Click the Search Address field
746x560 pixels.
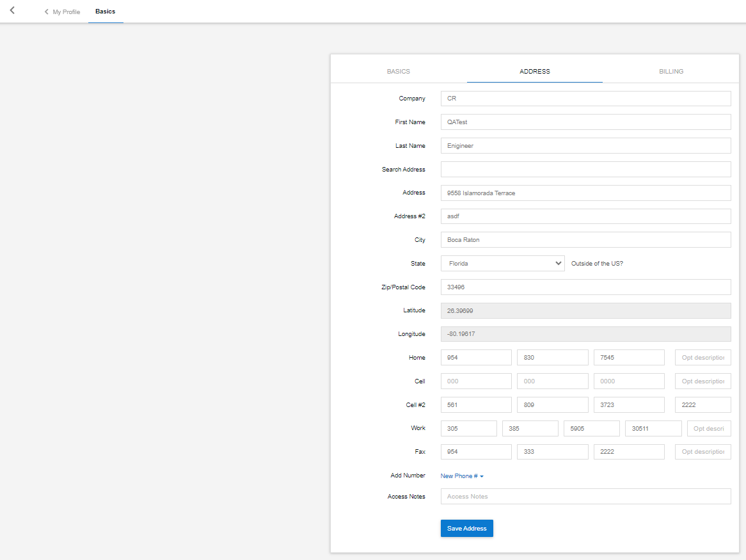click(x=585, y=169)
